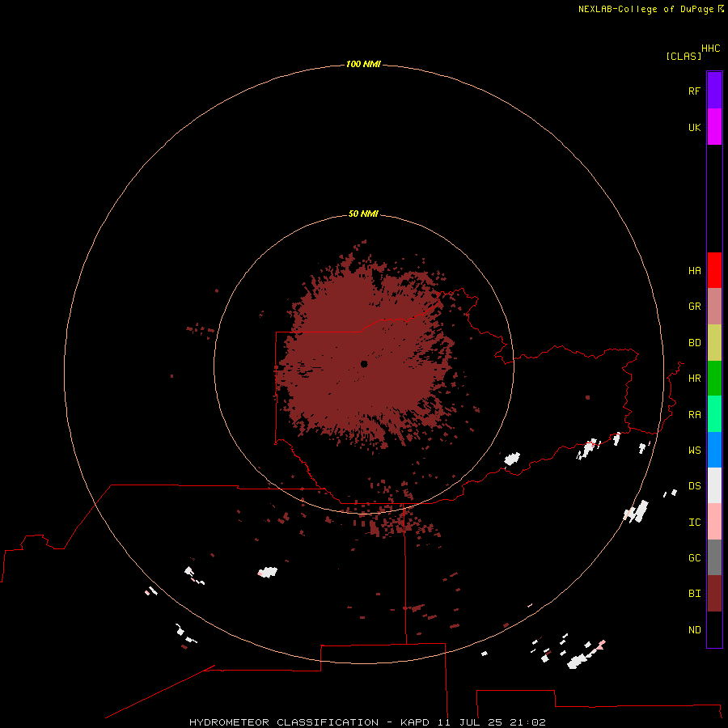Viewport: 728px width, 728px height.
Task: Click the Hydrometeor Classification KAPD timestamp caption
Action: tap(367, 722)
